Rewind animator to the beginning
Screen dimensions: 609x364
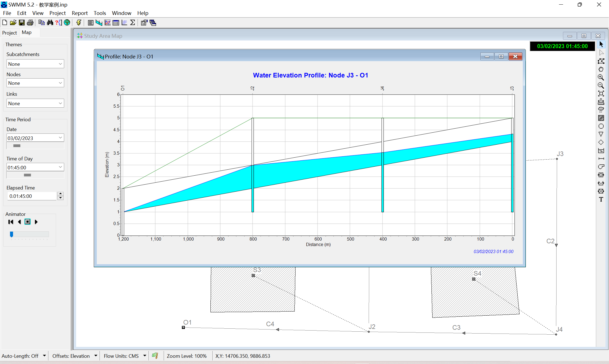(11, 222)
